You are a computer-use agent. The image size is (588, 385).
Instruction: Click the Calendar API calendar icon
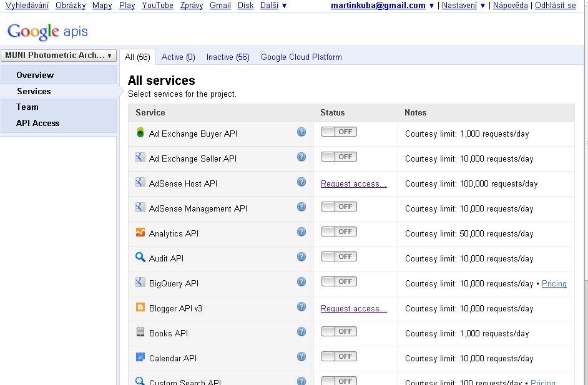tap(140, 358)
